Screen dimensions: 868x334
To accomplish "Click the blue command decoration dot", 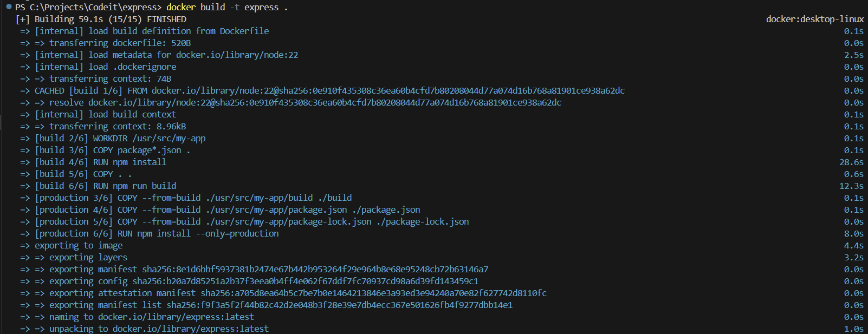I will click(9, 6).
